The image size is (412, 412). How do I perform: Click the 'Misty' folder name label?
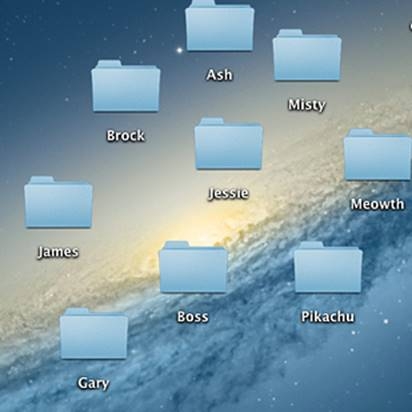(307, 105)
